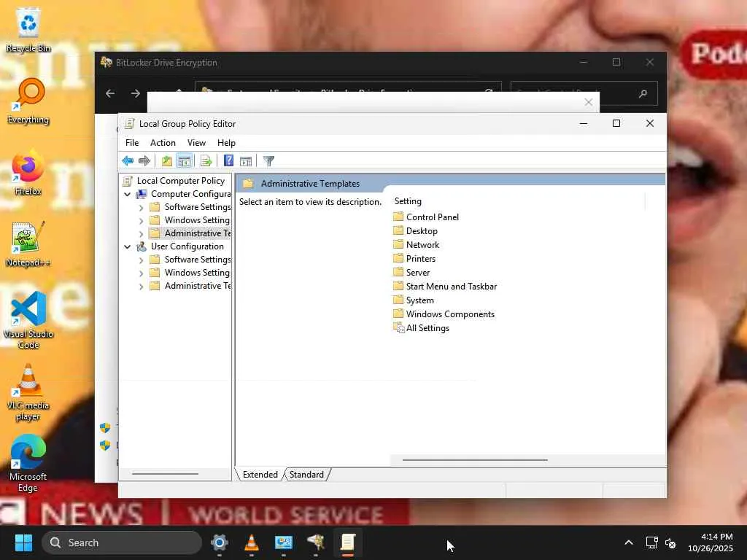Viewport: 747px width, 560px height.
Task: Open the clock showing 4:14 PM
Action: tap(711, 542)
